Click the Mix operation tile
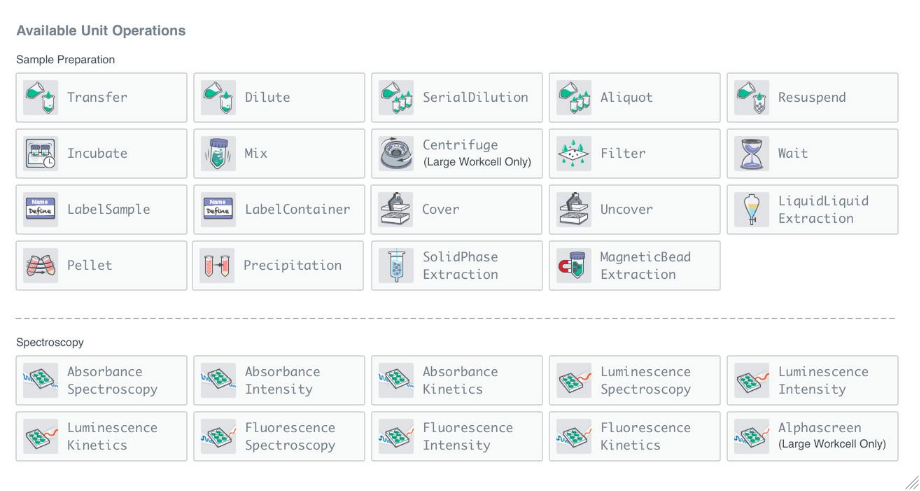 click(279, 154)
